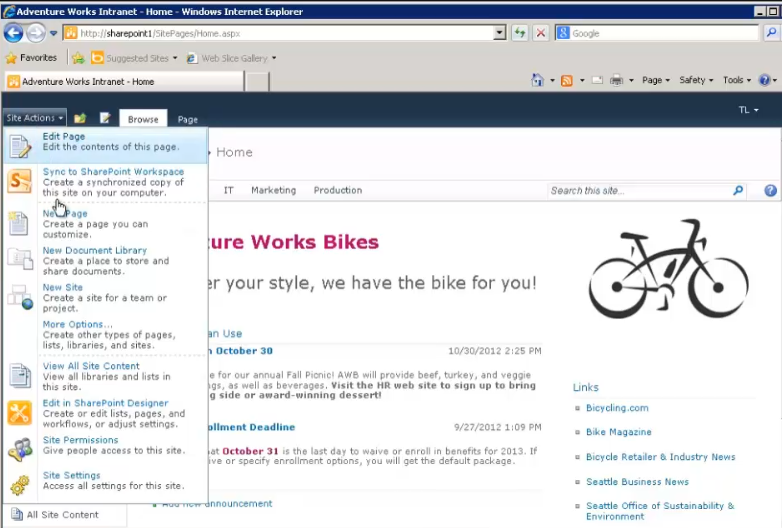Viewport: 782px width, 528px height.
Task: Click the bicycle image
Action: 668,268
